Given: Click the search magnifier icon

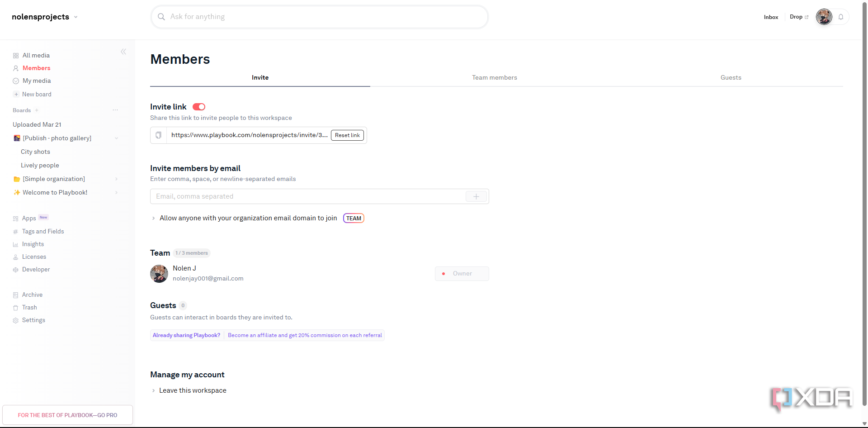Looking at the screenshot, I should point(161,17).
